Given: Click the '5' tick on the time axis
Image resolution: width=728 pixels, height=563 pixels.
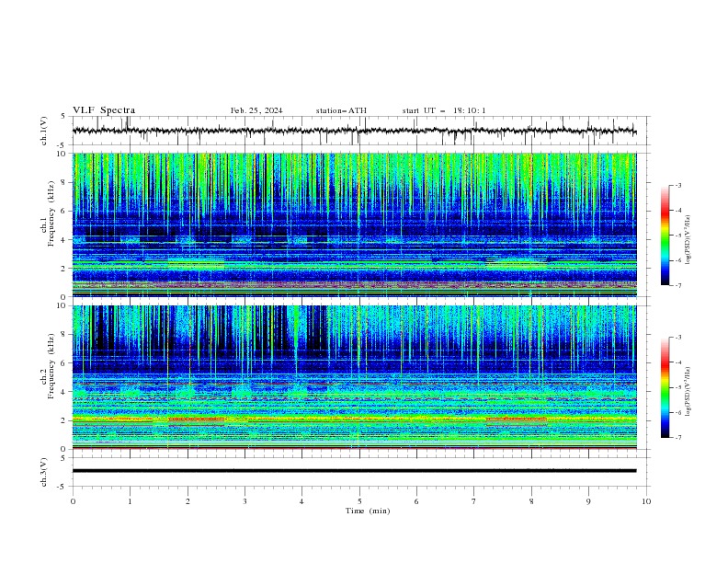Looking at the screenshot, I should 359,501.
